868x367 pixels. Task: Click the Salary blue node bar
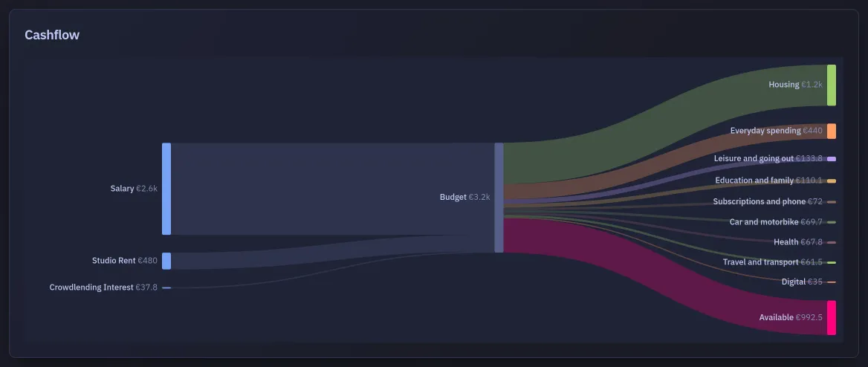click(x=166, y=189)
